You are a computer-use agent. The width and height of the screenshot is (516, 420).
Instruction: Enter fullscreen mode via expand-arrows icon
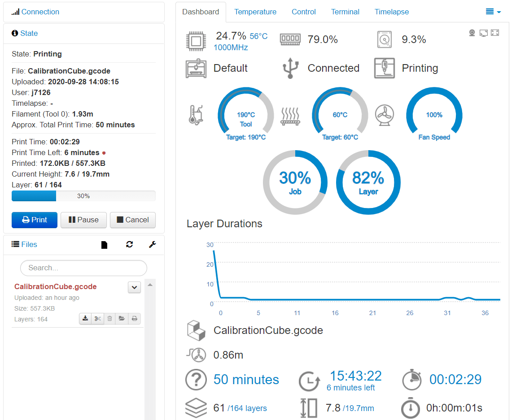[x=494, y=32]
